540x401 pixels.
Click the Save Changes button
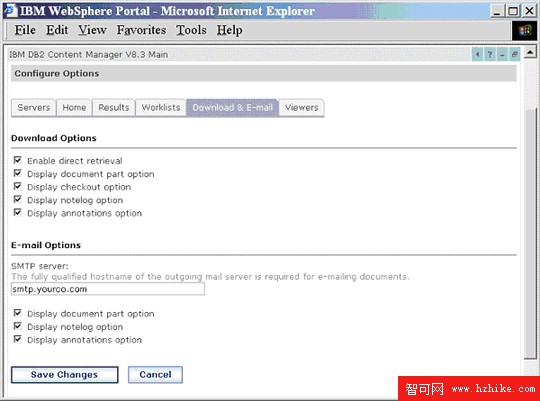(64, 374)
